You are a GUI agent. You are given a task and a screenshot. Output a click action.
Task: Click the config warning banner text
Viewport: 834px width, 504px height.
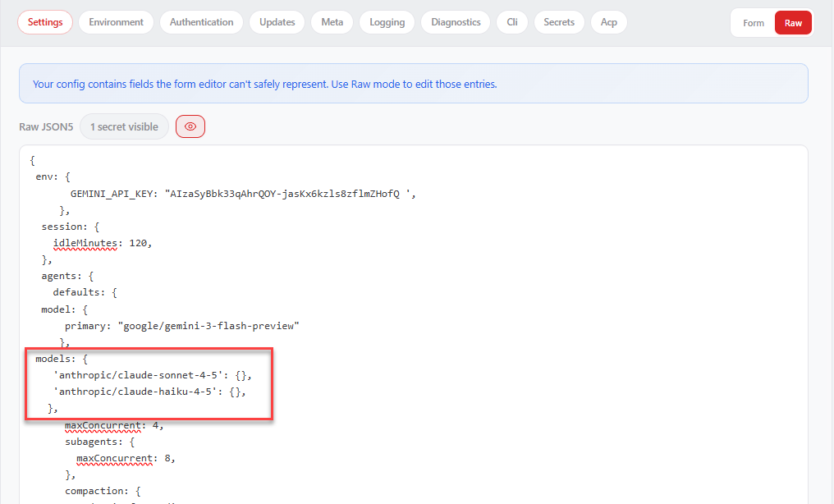coord(265,84)
